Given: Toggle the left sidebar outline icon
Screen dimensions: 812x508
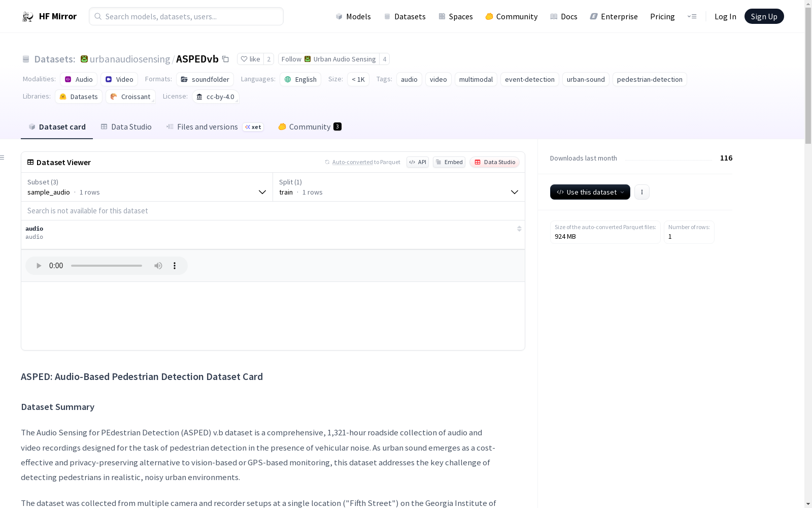Looking at the screenshot, I should click(3, 157).
